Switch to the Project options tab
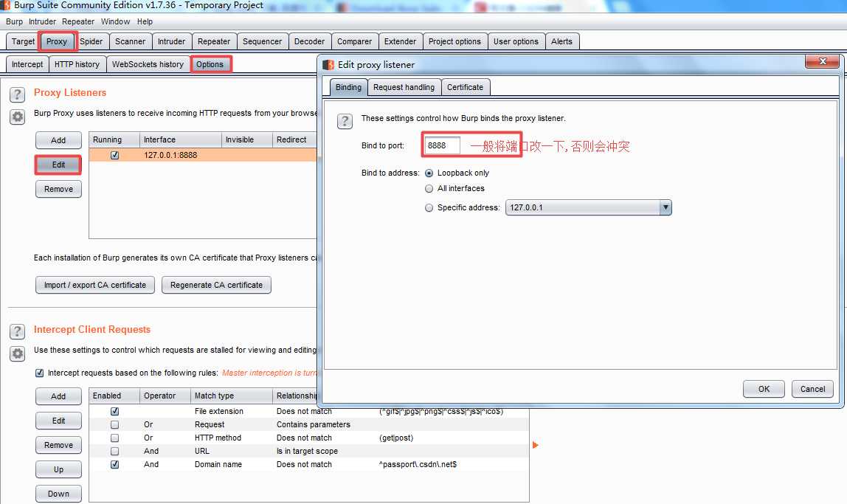This screenshot has height=504, width=847. [x=454, y=41]
